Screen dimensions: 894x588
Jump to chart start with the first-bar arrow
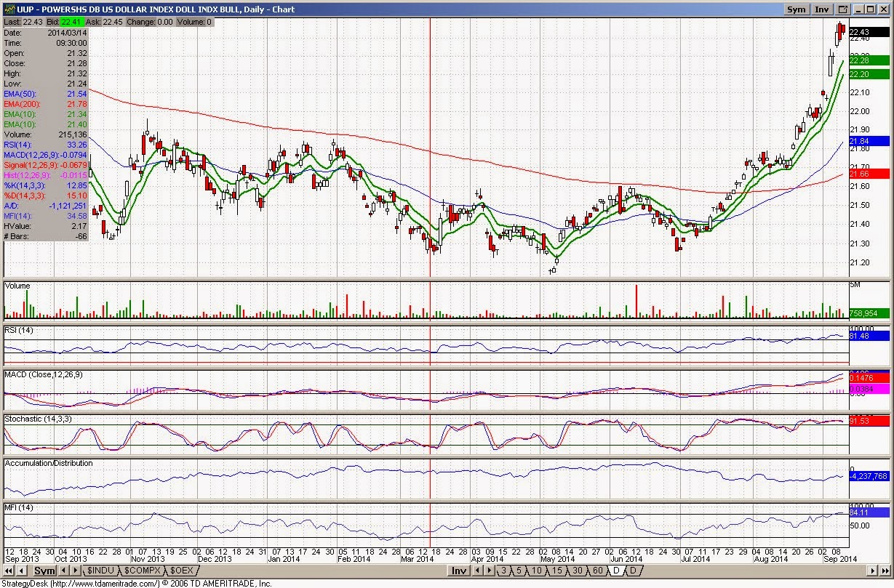point(9,571)
